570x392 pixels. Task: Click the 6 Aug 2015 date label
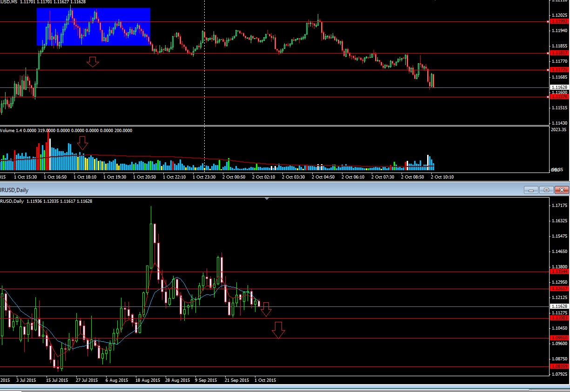[117, 380]
